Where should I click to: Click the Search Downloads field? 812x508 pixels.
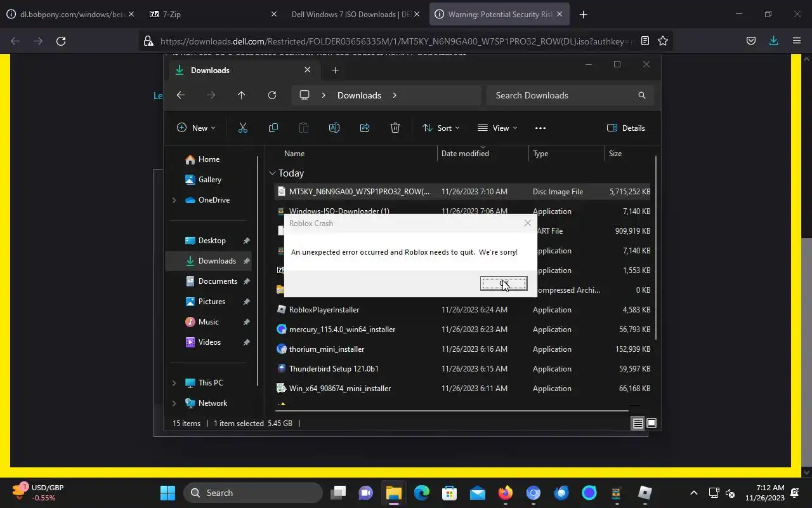click(570, 95)
